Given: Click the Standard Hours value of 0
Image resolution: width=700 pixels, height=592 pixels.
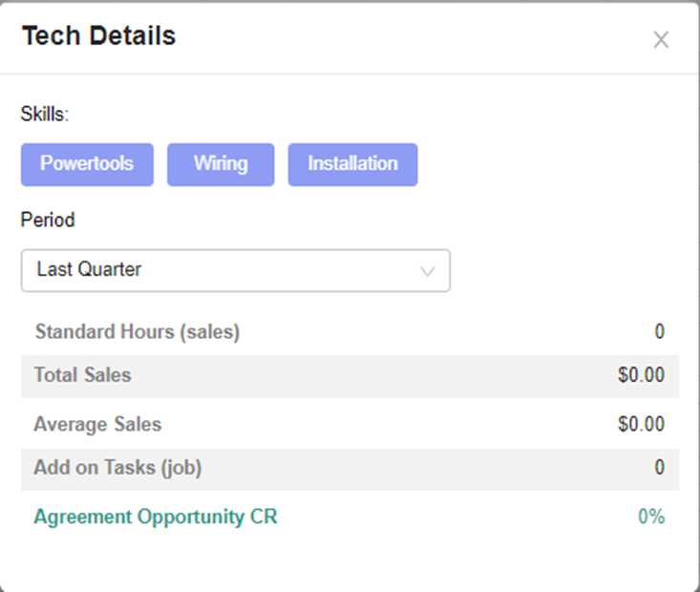Looking at the screenshot, I should (x=659, y=332).
